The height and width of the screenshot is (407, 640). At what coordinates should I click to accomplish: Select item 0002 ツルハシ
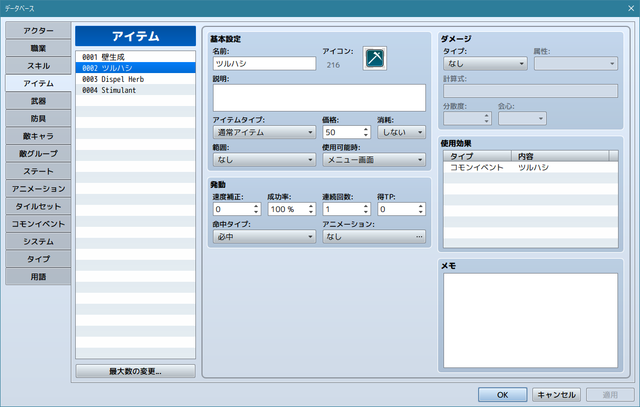pyautogui.click(x=136, y=68)
